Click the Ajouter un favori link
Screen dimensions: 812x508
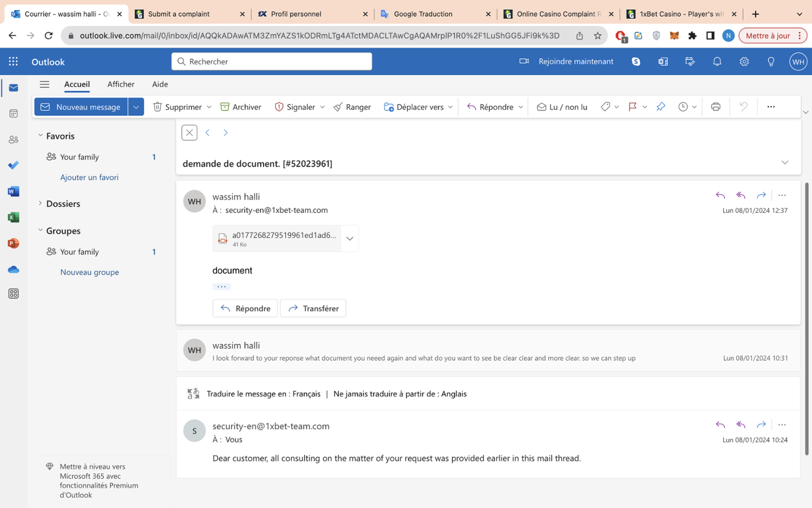[89, 177]
